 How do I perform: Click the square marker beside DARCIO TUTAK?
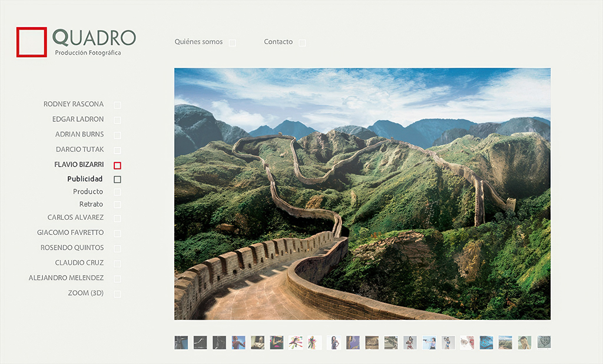click(x=117, y=150)
